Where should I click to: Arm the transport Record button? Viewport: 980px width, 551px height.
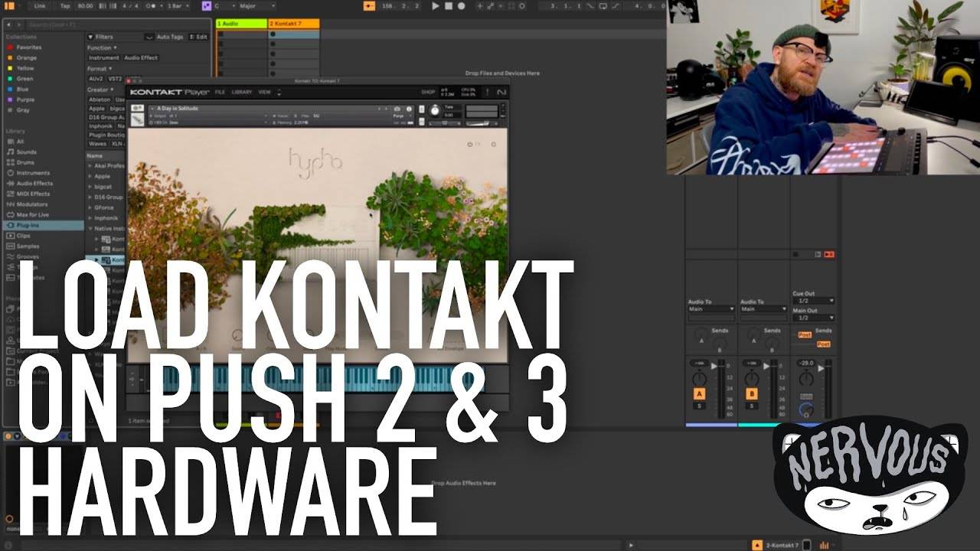[x=461, y=6]
